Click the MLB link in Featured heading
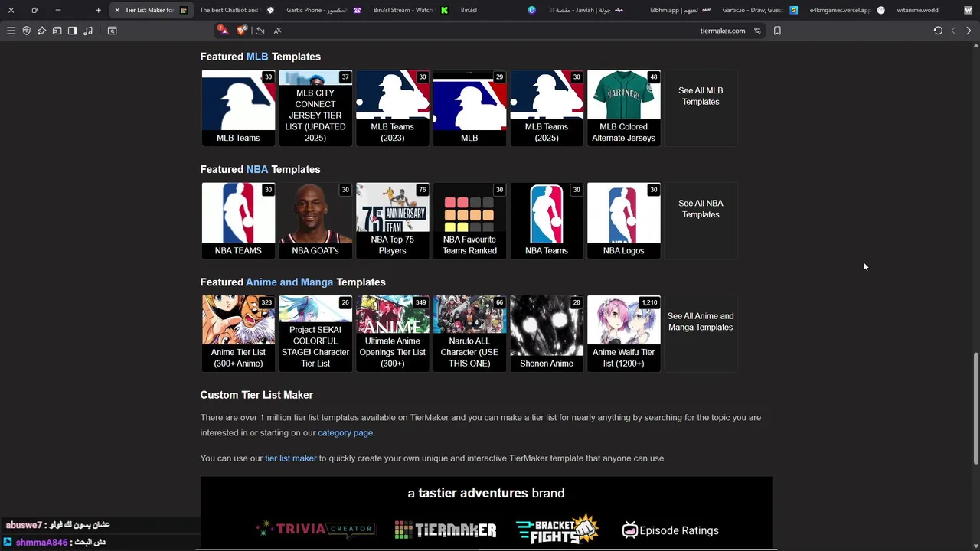Image resolution: width=980 pixels, height=551 pixels. [257, 57]
